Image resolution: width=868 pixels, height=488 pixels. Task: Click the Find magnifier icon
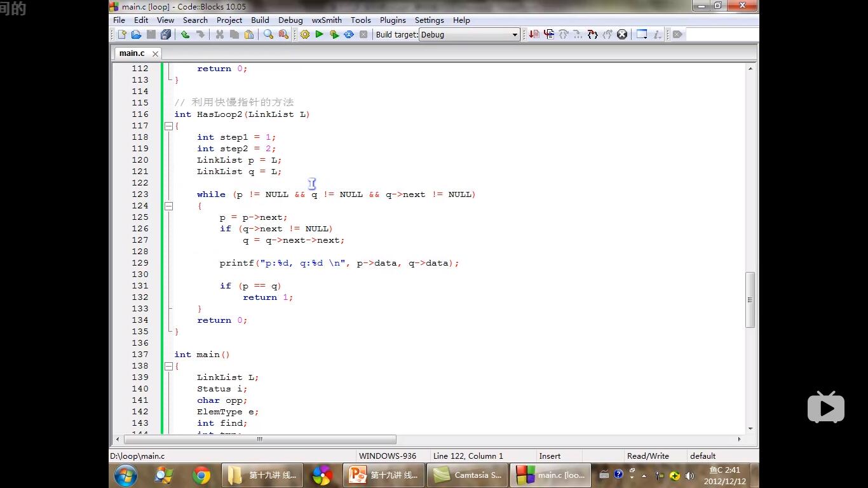click(268, 34)
